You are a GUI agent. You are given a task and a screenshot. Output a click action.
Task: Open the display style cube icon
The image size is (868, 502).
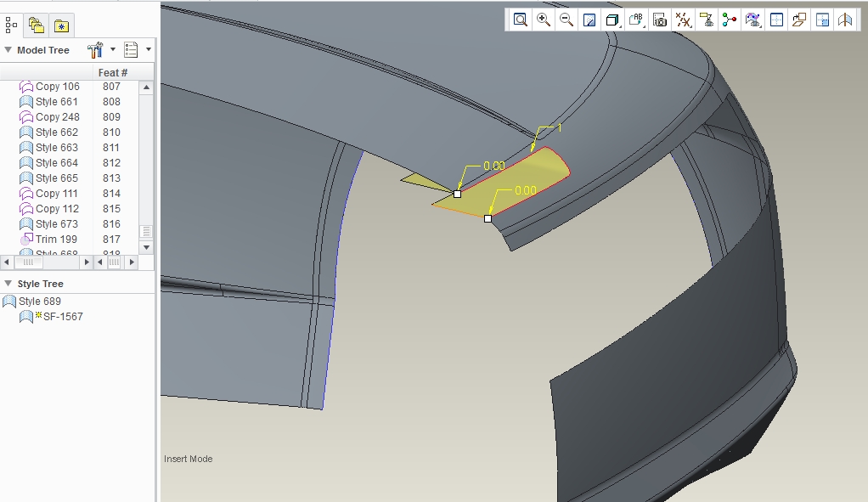click(612, 20)
